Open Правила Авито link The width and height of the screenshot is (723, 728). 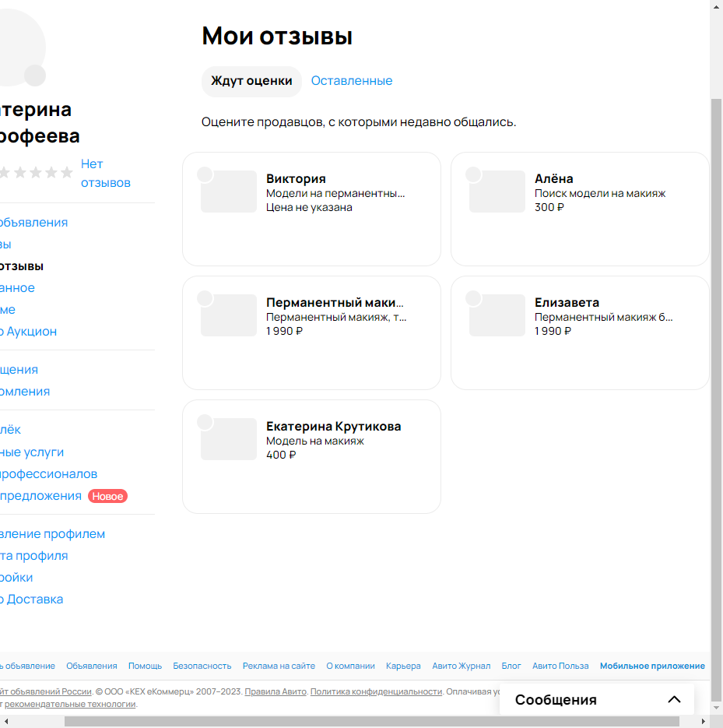(x=276, y=691)
